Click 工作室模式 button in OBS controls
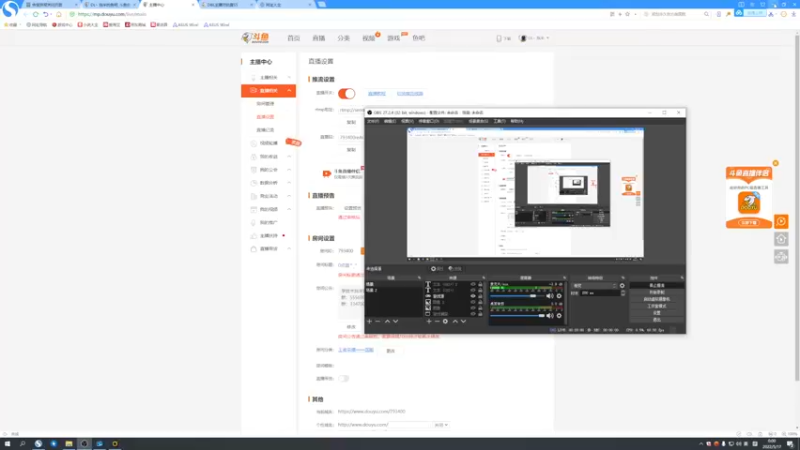Image resolution: width=800 pixels, height=450 pixels. coord(657,306)
